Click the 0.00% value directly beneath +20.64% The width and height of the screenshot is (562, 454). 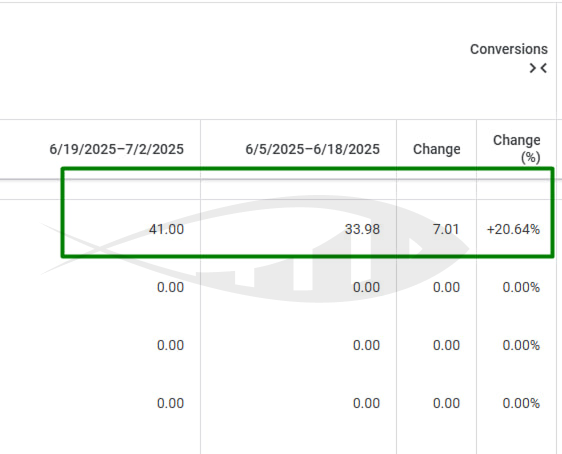(x=521, y=287)
